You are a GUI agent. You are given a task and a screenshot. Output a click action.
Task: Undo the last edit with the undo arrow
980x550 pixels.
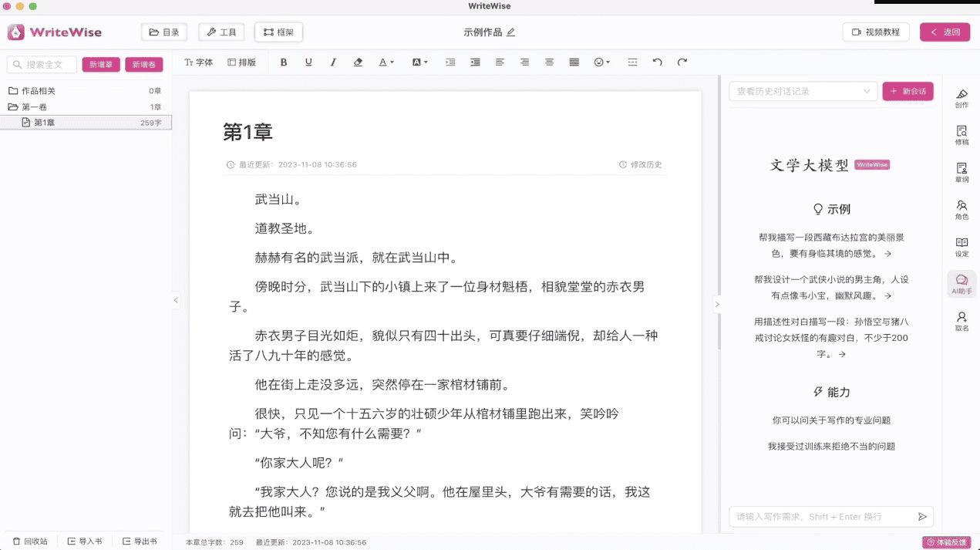pos(658,62)
